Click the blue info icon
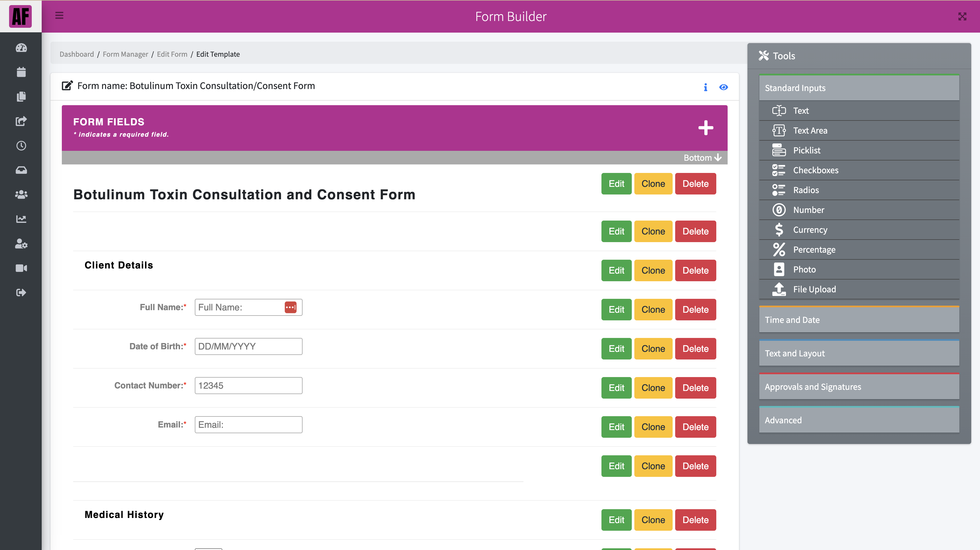980x550 pixels. tap(705, 87)
